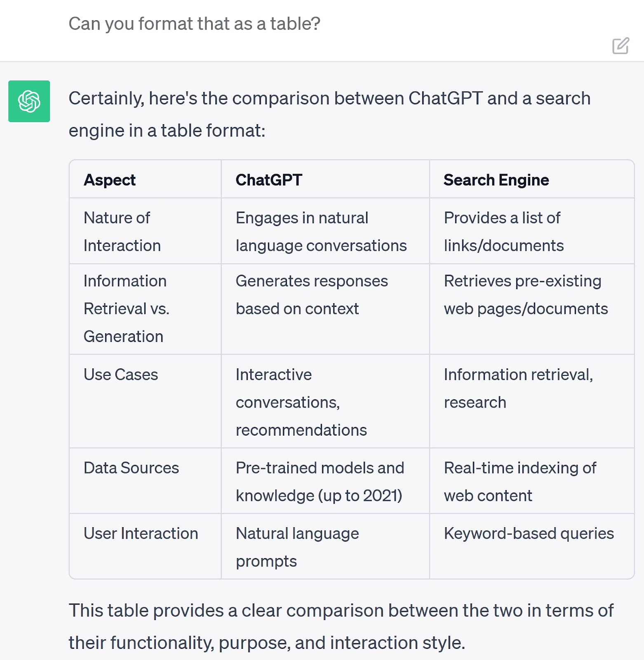The height and width of the screenshot is (660, 644).
Task: Select the Nature of Interaction row label
Action: click(x=122, y=231)
